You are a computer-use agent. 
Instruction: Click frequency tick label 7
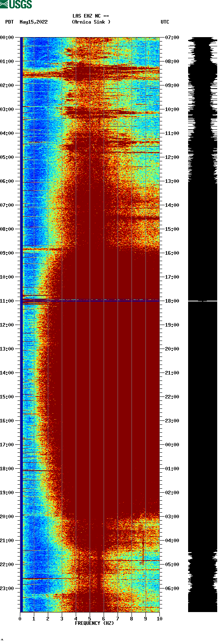click(118, 619)
